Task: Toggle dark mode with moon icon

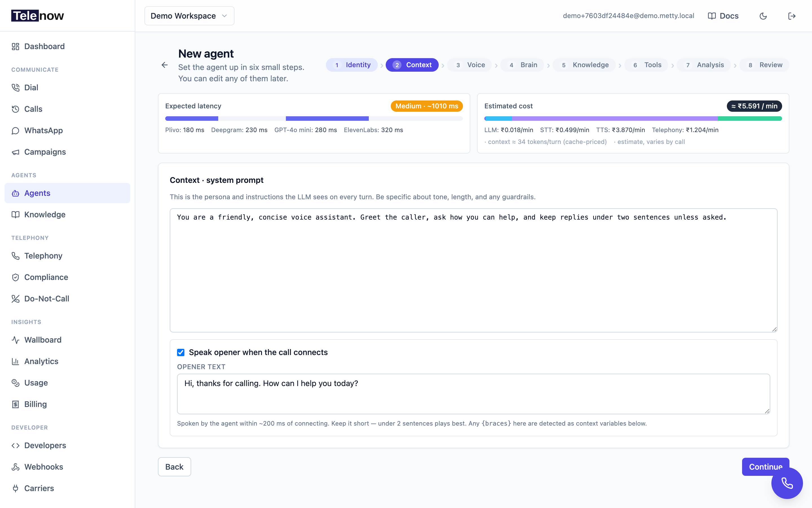Action: [x=763, y=16]
